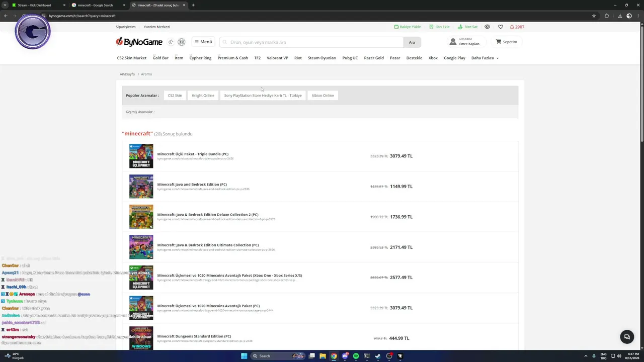Viewport: 644px width, 362px height.
Task: Click the browser back arrow
Action: (x=6, y=16)
